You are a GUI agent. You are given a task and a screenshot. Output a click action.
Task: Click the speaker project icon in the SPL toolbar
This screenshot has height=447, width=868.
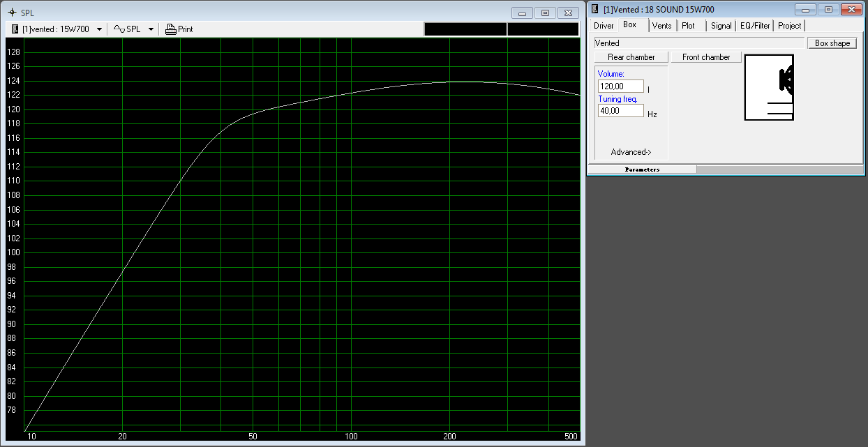[15, 29]
